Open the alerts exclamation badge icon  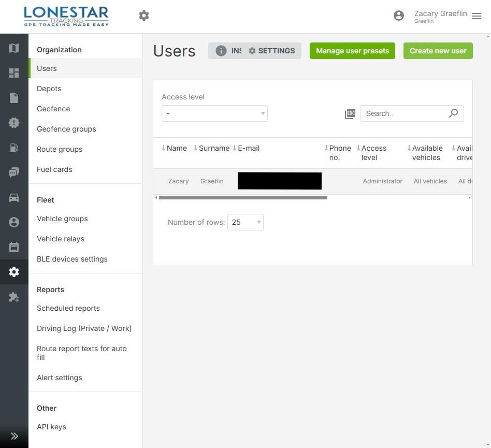click(x=14, y=123)
